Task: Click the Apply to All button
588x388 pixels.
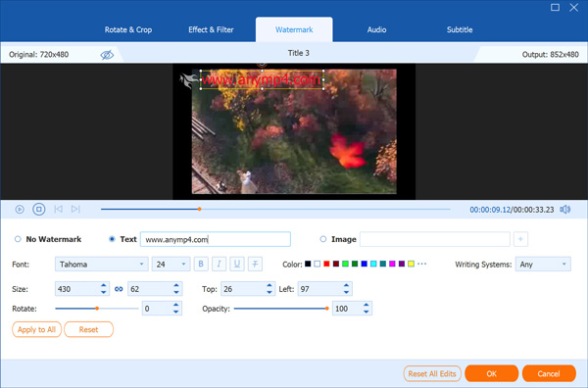Action: (x=36, y=329)
